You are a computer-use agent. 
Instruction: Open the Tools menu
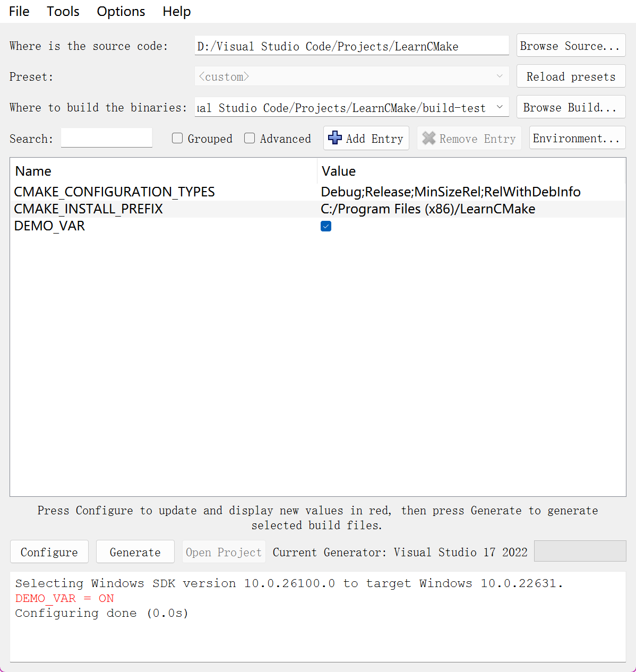click(63, 11)
